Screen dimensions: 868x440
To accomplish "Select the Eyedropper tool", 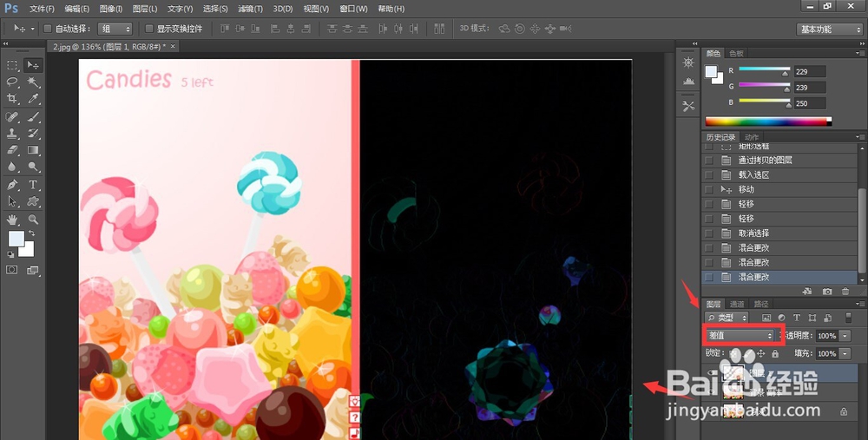I will pos(33,99).
